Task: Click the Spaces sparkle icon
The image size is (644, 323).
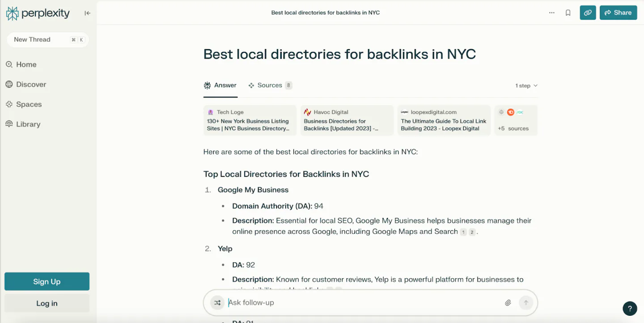Action: pos(9,104)
